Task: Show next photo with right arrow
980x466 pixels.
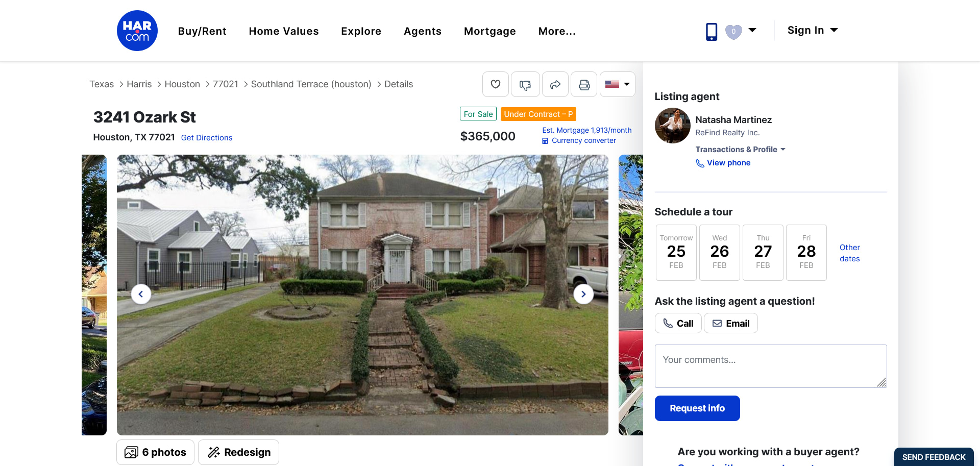Action: (x=583, y=294)
